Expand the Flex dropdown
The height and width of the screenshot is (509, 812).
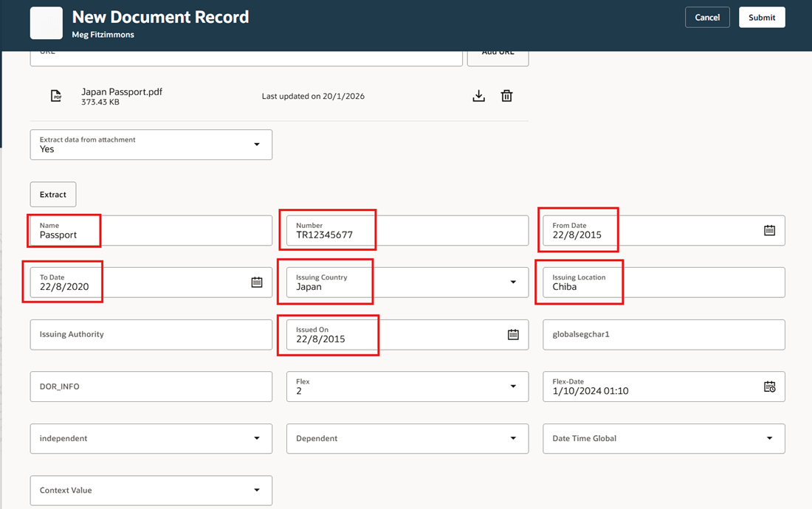pyautogui.click(x=513, y=387)
